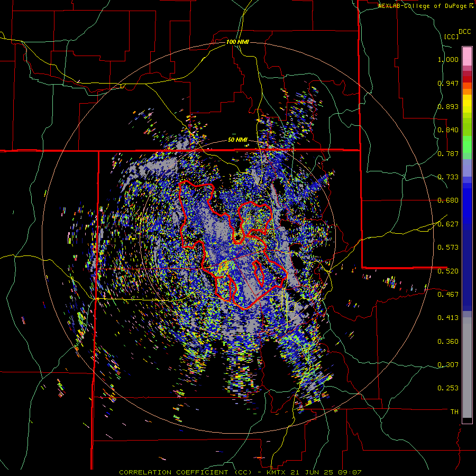Click the 50 NMI range ring label
The image size is (476, 476).
coord(237,140)
